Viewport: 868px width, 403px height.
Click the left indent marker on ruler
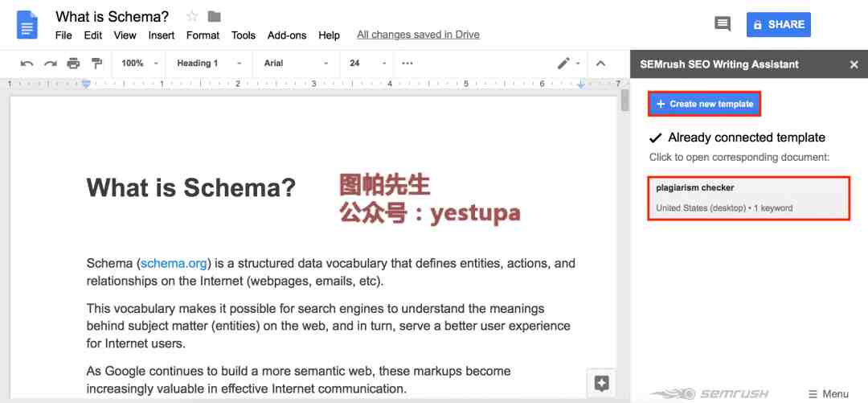pos(86,84)
